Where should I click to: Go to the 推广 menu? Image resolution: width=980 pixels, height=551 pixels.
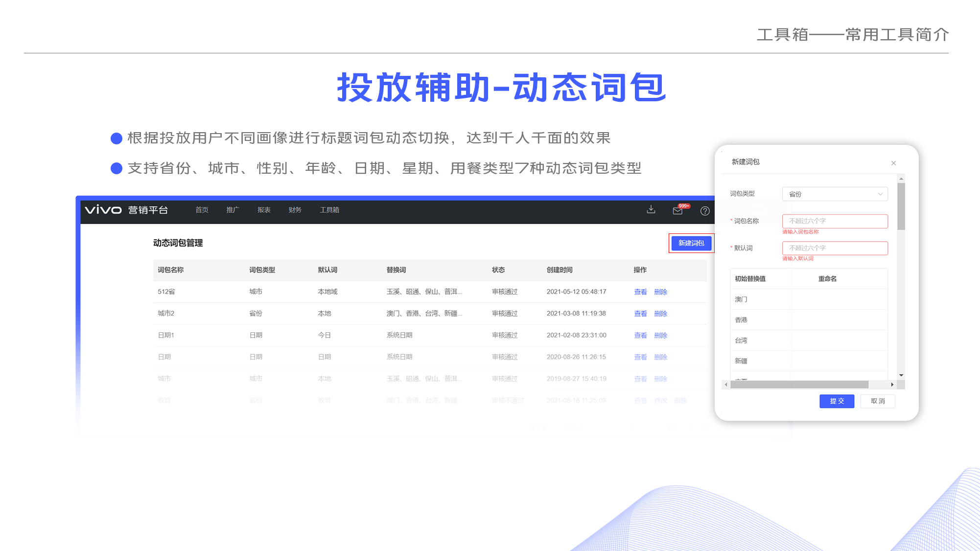coord(233,210)
